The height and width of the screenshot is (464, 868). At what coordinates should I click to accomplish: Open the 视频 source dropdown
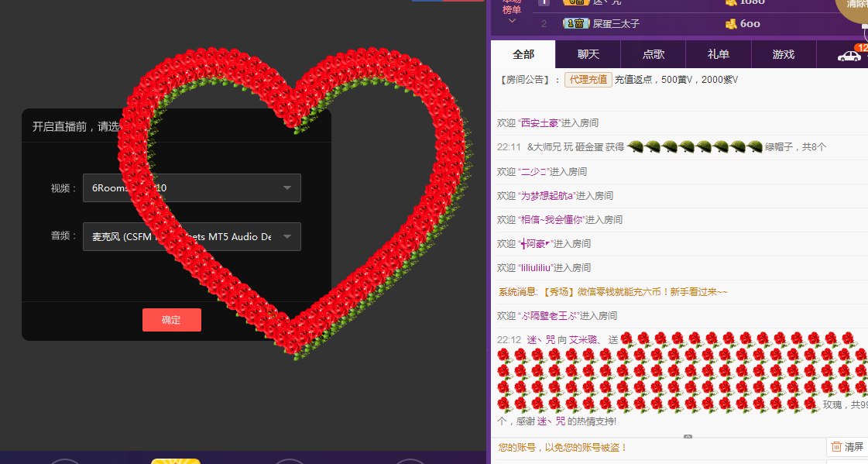point(192,187)
